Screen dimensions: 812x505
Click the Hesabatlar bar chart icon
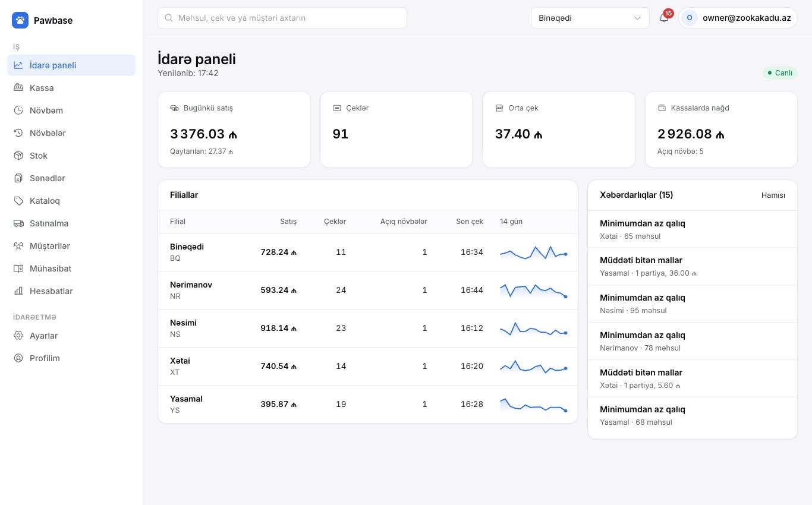(x=18, y=291)
